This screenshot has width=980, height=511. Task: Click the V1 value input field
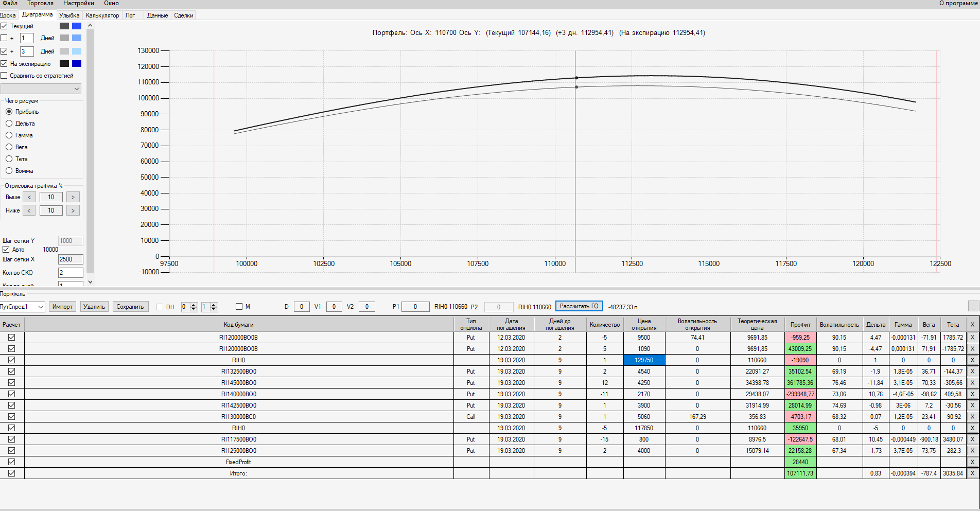coord(334,307)
